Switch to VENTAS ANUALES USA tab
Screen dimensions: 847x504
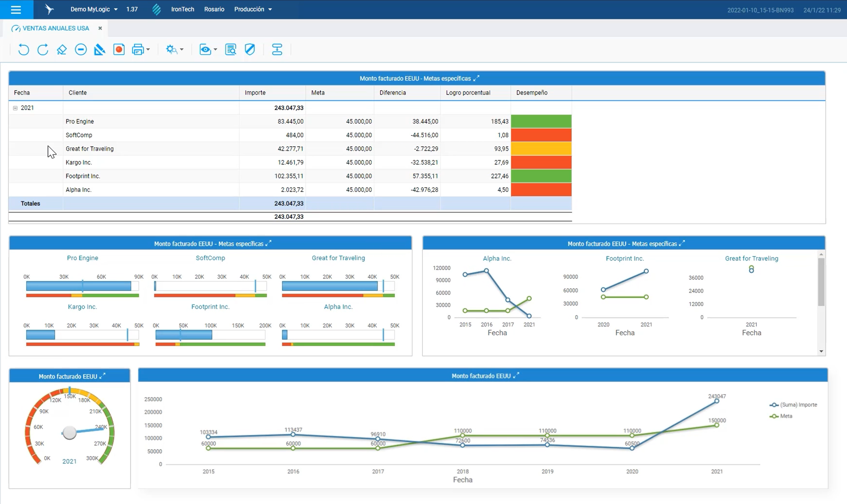click(x=56, y=29)
